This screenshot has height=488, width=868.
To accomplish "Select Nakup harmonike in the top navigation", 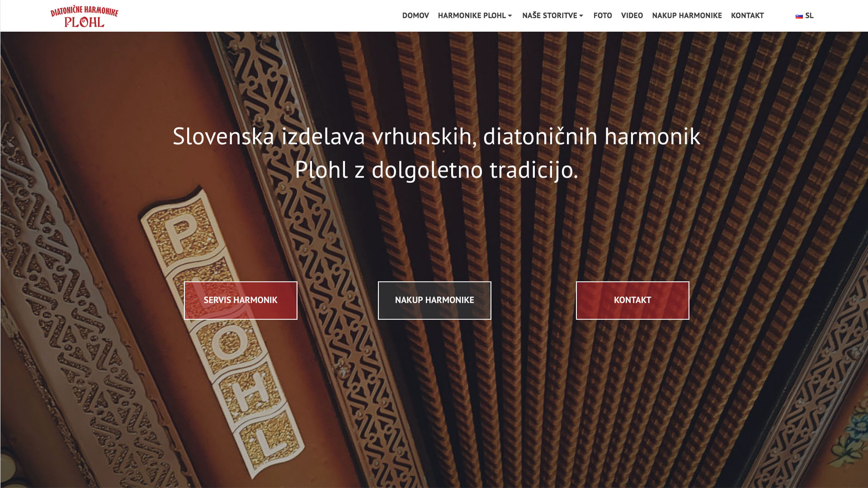I will (687, 15).
